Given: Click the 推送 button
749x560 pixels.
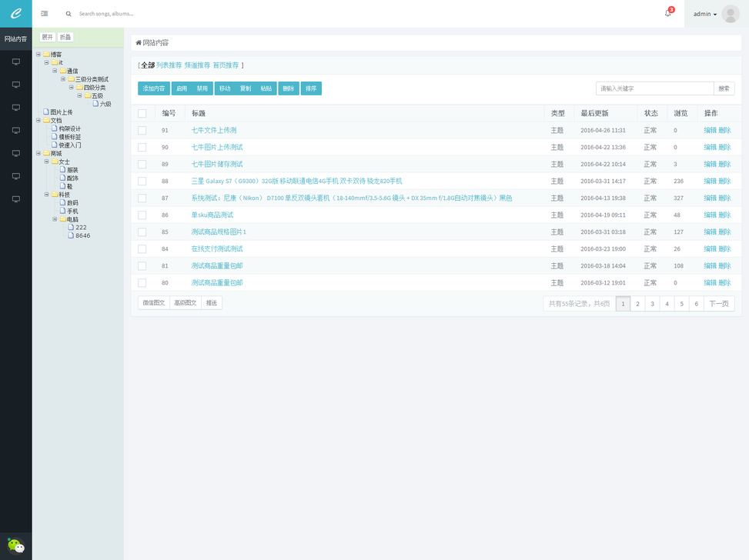Looking at the screenshot, I should [212, 302].
